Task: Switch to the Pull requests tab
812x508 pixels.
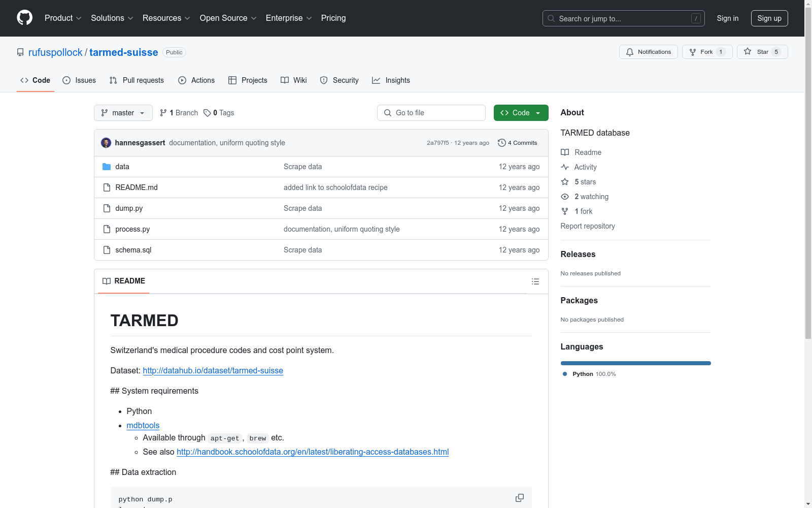Action: coord(137,80)
